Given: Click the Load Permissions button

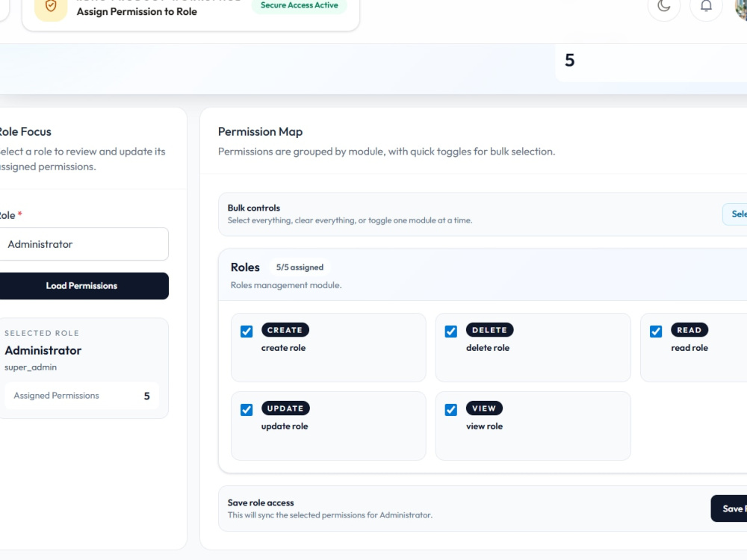Looking at the screenshot, I should 84,286.
